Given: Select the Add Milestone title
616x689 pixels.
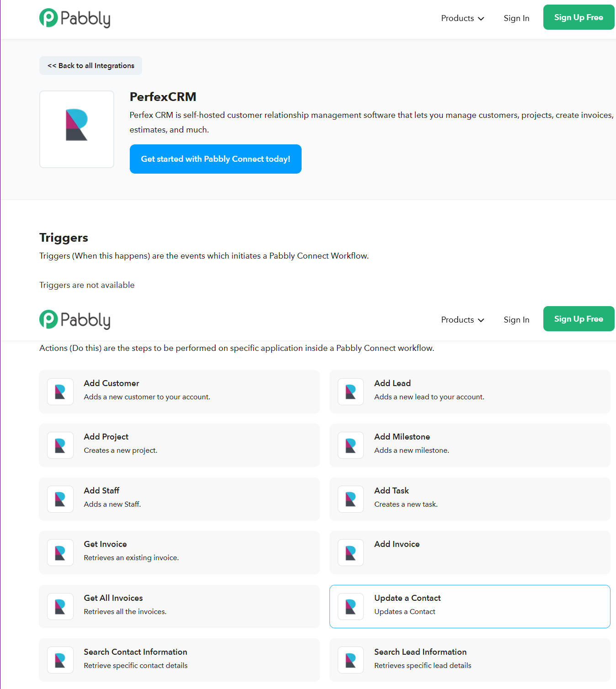Looking at the screenshot, I should 402,437.
